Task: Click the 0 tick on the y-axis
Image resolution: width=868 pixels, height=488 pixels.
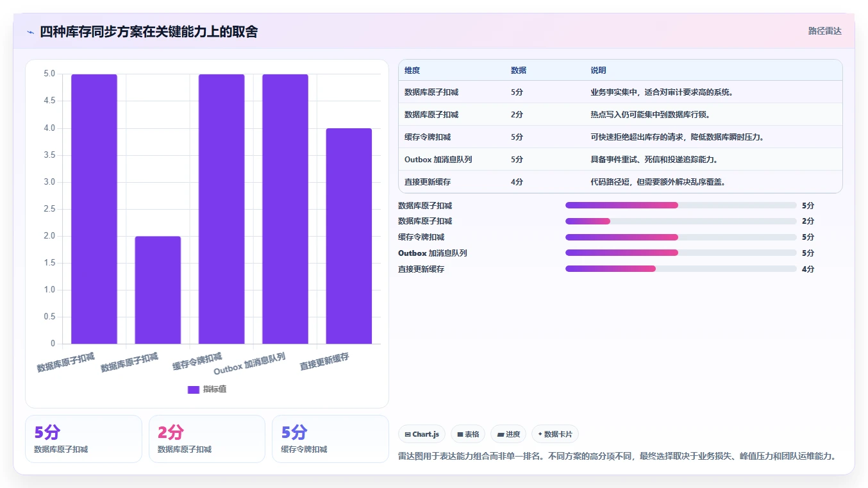Action: click(x=53, y=344)
